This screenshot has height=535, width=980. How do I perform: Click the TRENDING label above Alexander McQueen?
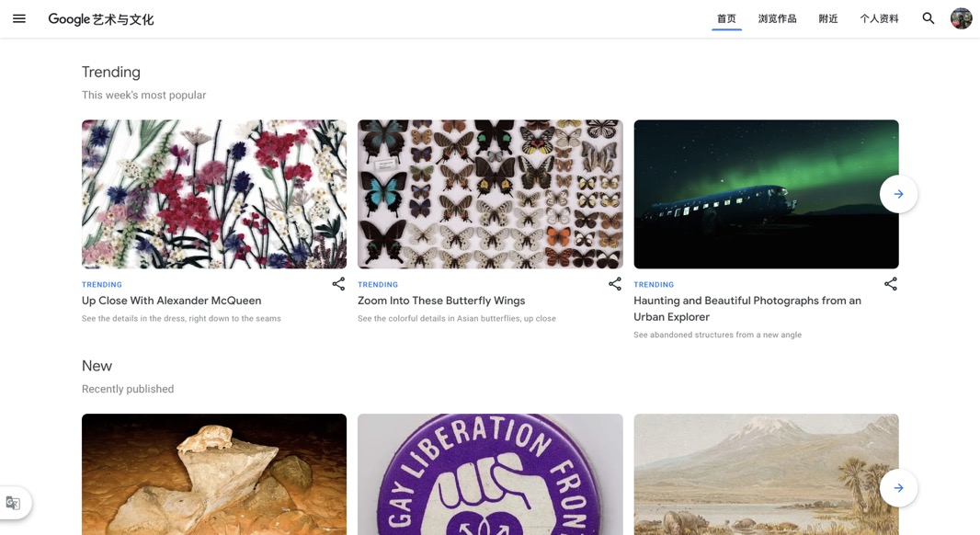pyautogui.click(x=102, y=284)
